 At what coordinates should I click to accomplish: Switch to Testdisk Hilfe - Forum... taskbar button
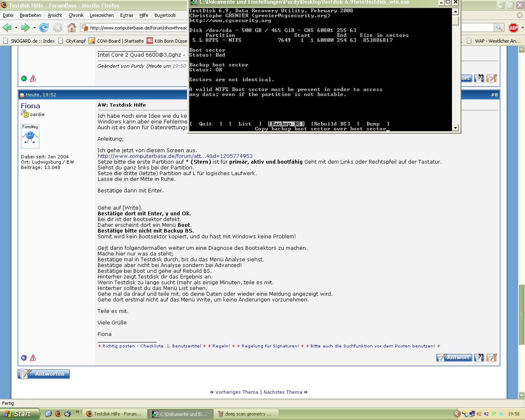point(114,414)
